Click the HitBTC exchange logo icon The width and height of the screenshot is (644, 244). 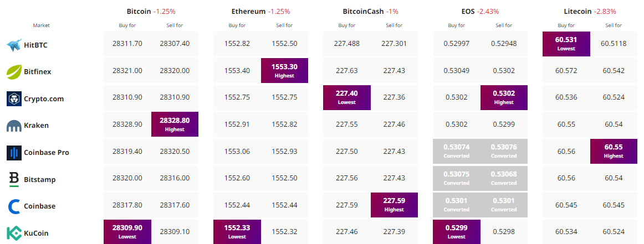point(14,45)
